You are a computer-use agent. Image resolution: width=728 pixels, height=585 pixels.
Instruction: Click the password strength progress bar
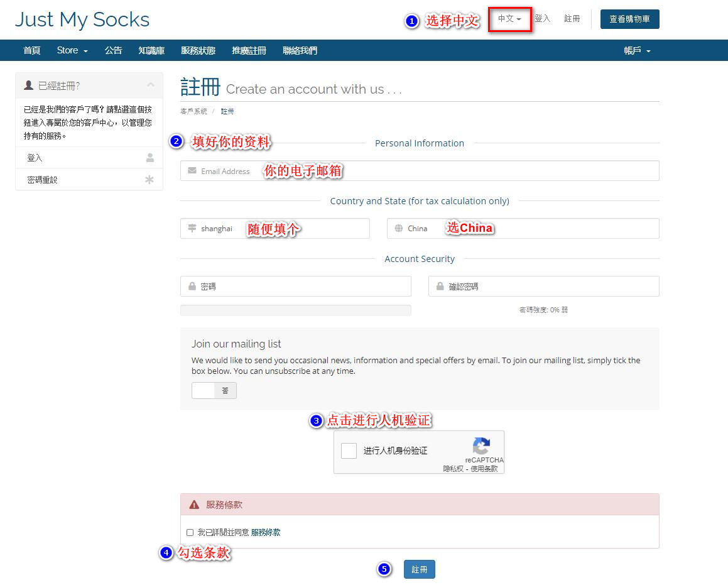tap(296, 310)
